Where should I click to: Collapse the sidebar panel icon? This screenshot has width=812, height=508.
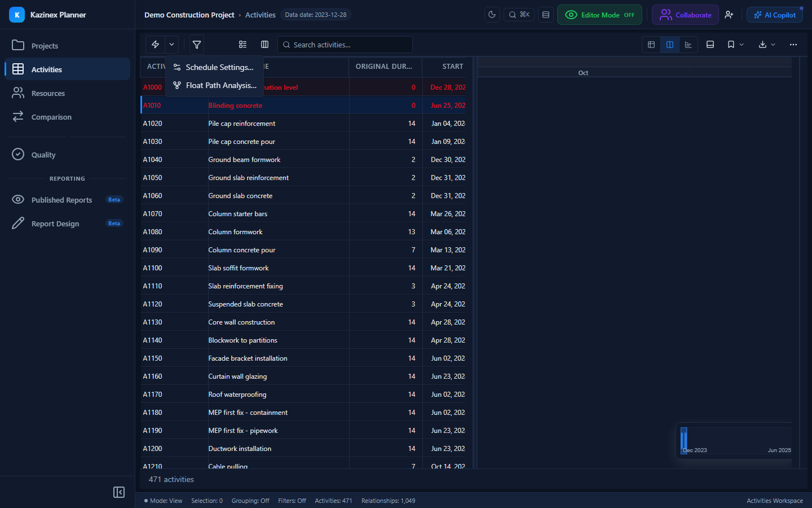tap(119, 492)
